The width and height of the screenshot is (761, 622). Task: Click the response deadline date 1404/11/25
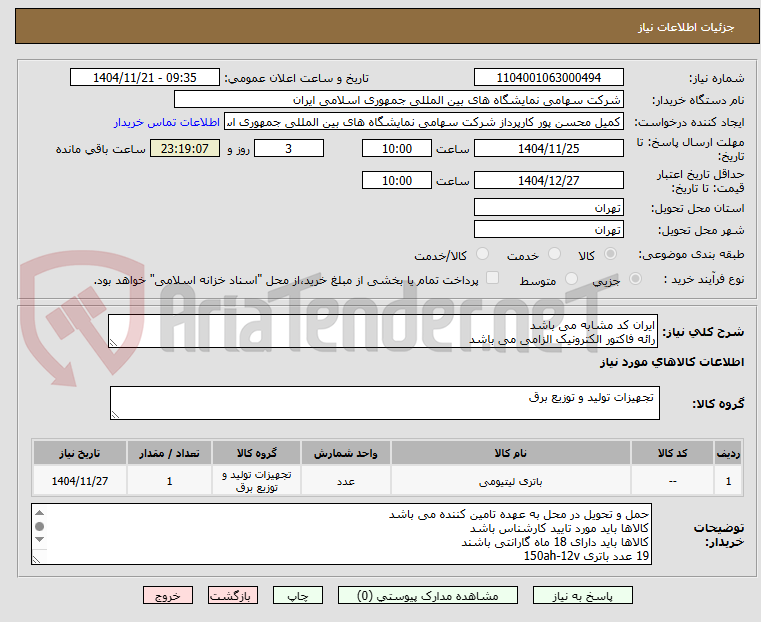tap(548, 148)
